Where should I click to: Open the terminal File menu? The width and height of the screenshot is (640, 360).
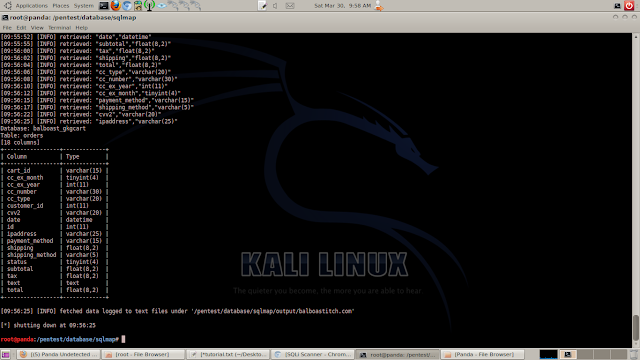[7, 28]
